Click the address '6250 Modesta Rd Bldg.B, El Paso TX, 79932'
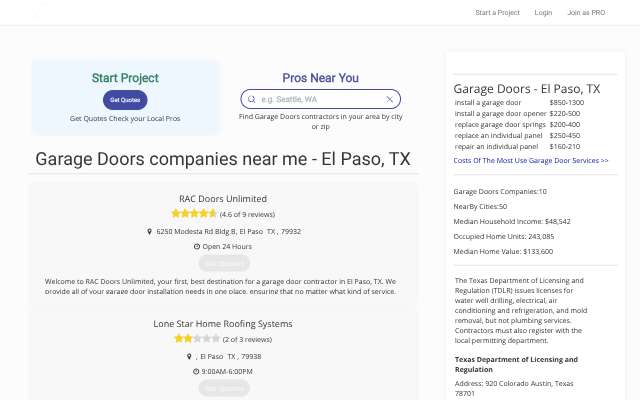 (229, 231)
